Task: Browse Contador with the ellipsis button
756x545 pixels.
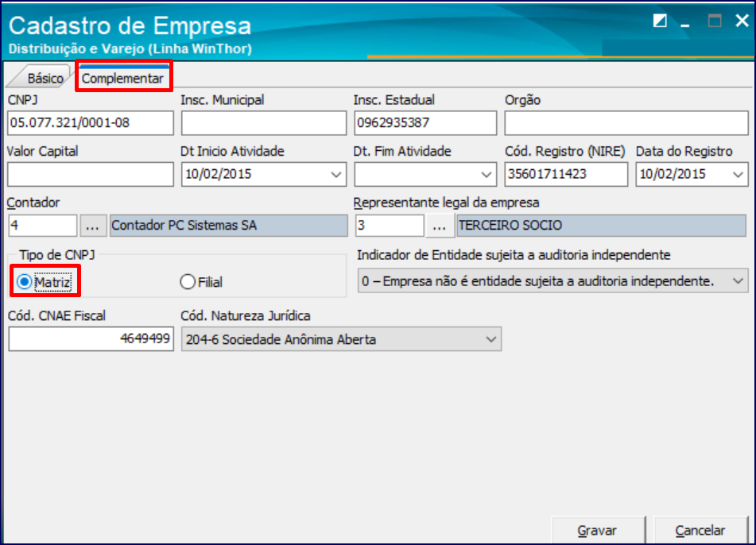Action: click(x=93, y=226)
